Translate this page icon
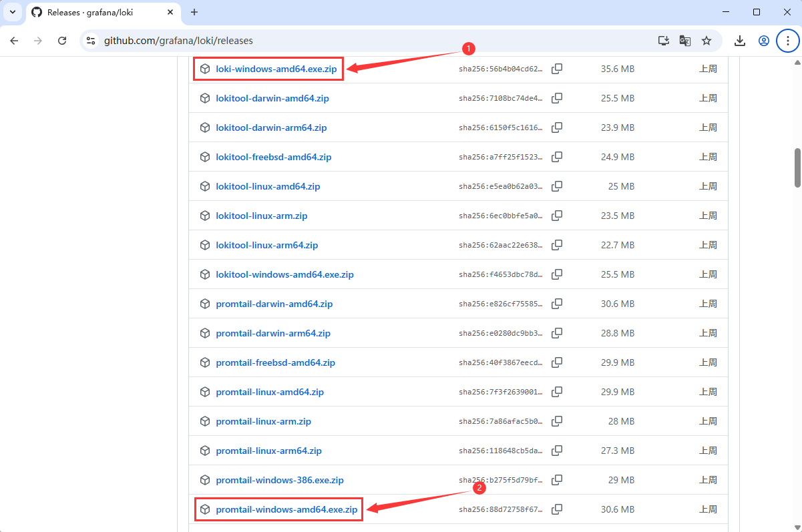Viewport: 802px width, 532px height. (x=685, y=41)
